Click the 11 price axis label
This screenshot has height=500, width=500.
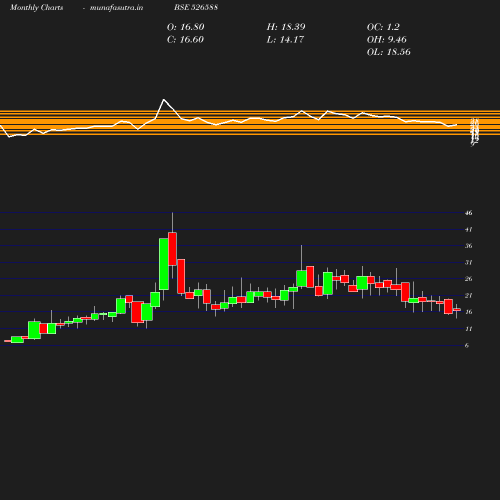(x=469, y=329)
